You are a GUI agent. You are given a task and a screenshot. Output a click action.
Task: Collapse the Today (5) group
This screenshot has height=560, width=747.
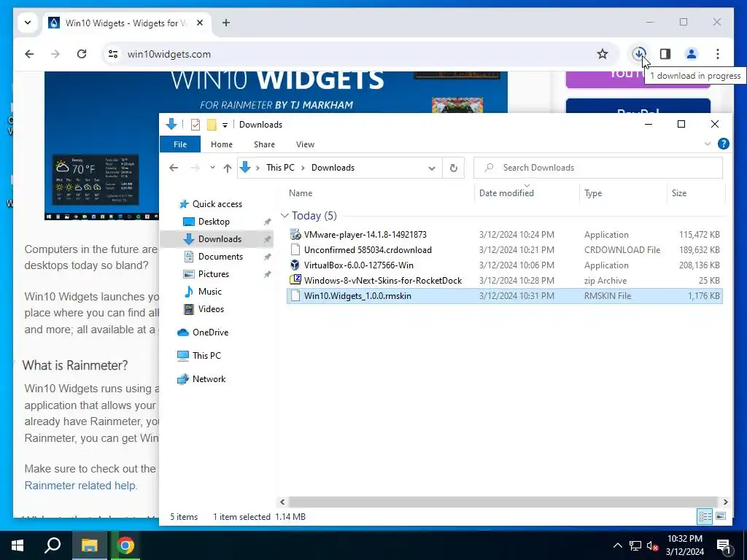[x=285, y=216]
